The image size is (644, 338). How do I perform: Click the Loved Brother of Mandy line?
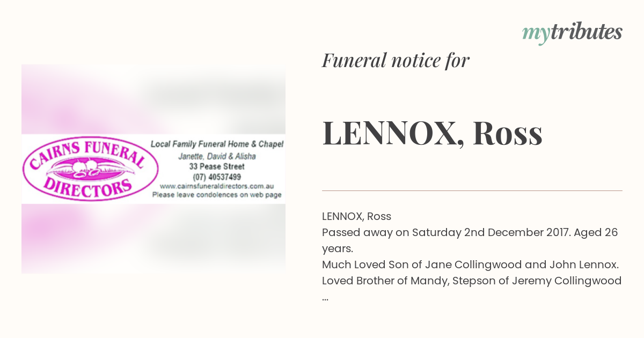[472, 281]
